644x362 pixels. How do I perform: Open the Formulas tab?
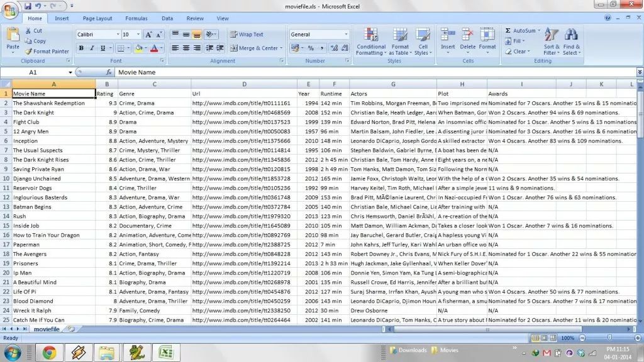[136, 18]
